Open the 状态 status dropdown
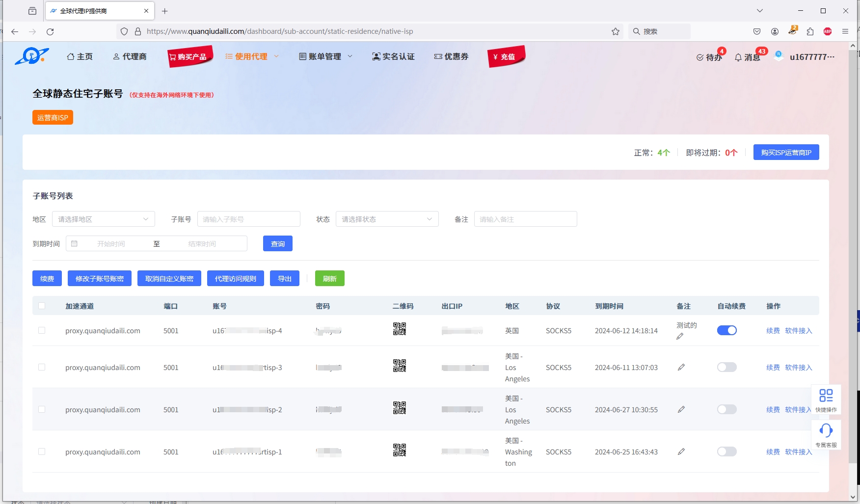The image size is (860, 504). coord(387,219)
